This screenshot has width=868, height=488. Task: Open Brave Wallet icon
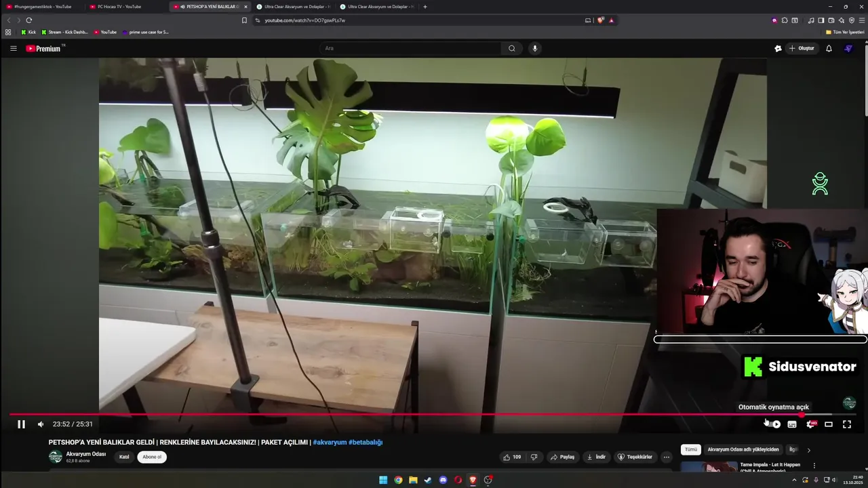[831, 20]
